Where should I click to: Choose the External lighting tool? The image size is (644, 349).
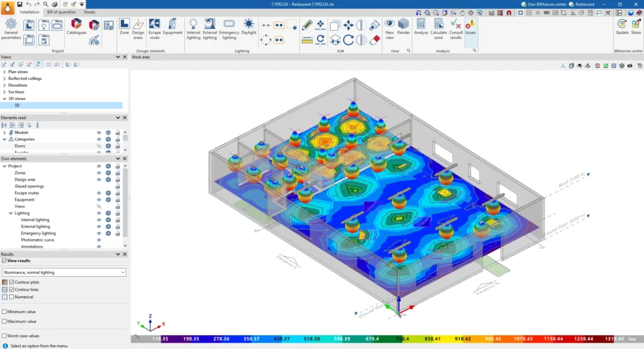pyautogui.click(x=209, y=29)
